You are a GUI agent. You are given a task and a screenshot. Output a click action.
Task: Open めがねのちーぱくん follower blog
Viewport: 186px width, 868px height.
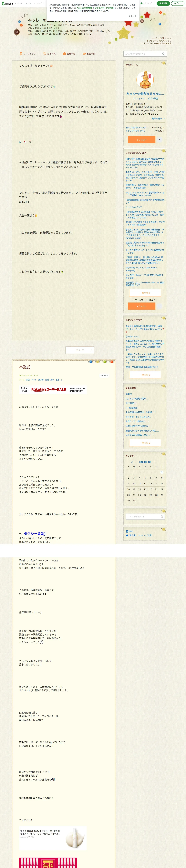point(141,269)
